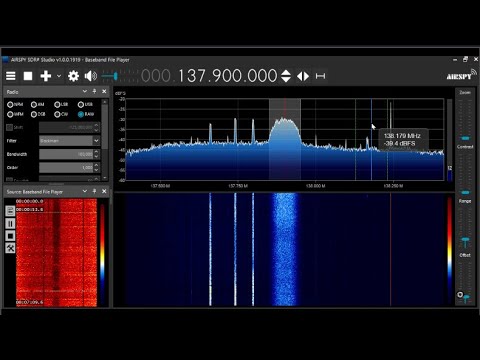Open the dropdown arrow beside the plus button
This screenshot has height=360, width=480.
coord(59,76)
